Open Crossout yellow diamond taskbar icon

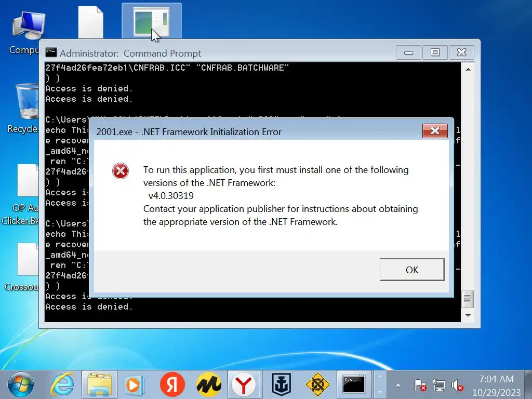click(317, 385)
